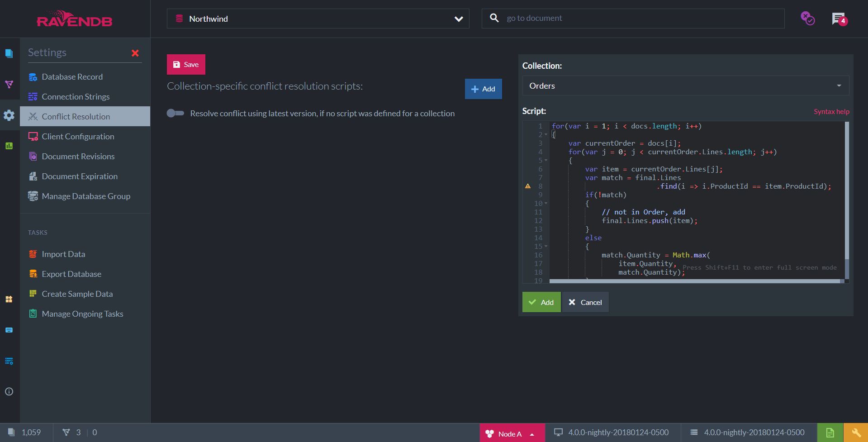The height and width of the screenshot is (442, 868).
Task: Expand the Northwind database selector
Action: [318, 19]
